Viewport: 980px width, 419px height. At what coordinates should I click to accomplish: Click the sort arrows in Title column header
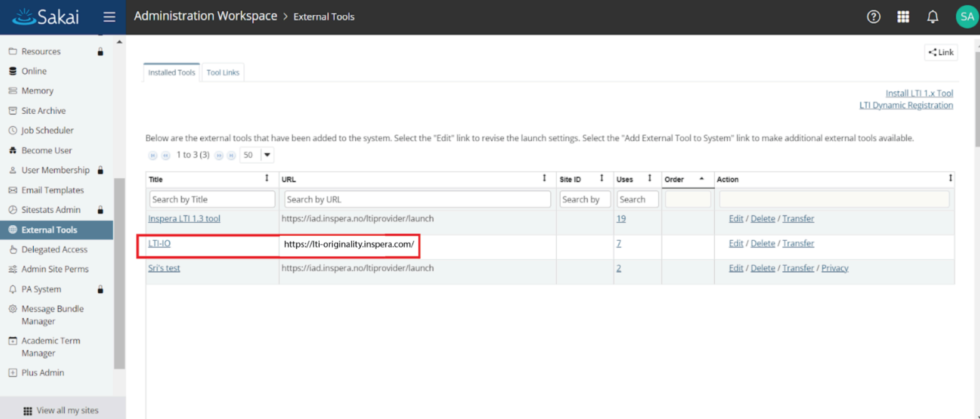267,179
